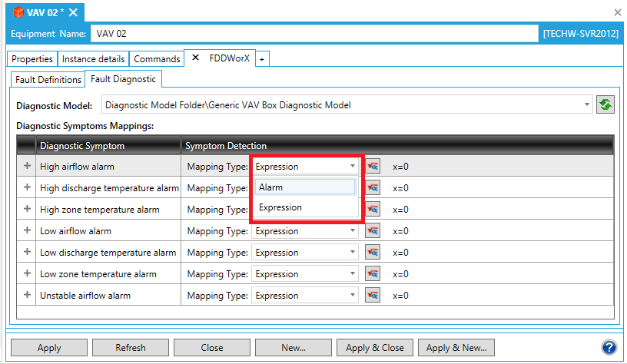Switch to the Fault Definitions tab
The width and height of the screenshot is (627, 364).
click(x=48, y=79)
